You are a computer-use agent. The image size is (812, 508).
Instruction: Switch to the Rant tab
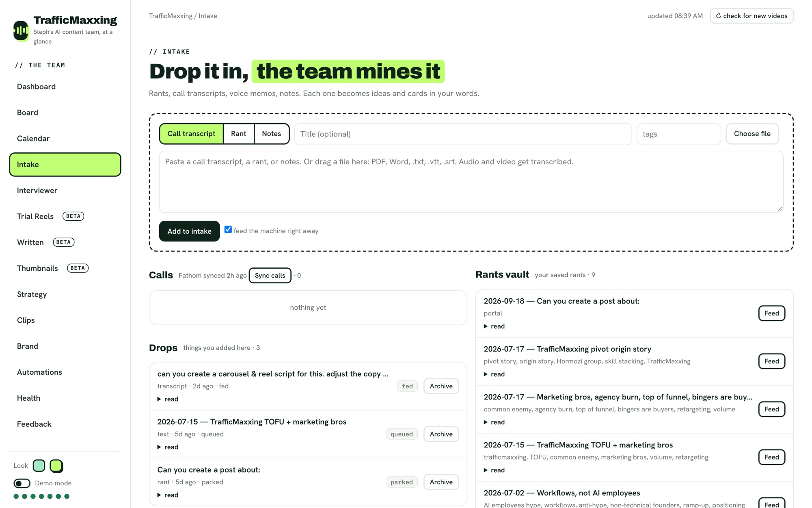(239, 134)
